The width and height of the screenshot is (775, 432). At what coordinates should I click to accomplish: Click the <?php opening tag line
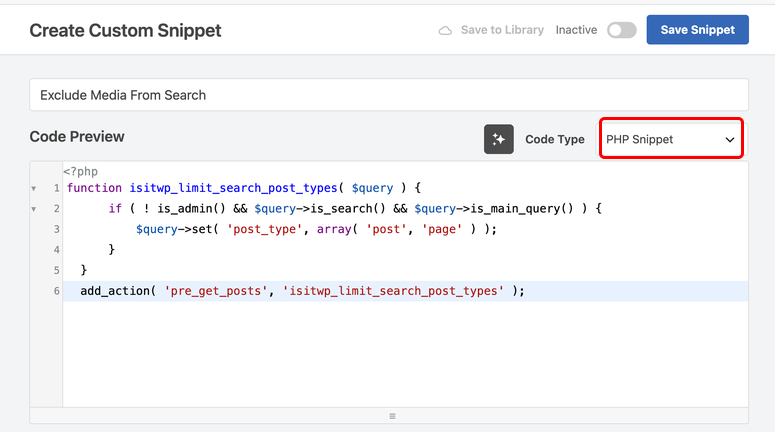(81, 172)
